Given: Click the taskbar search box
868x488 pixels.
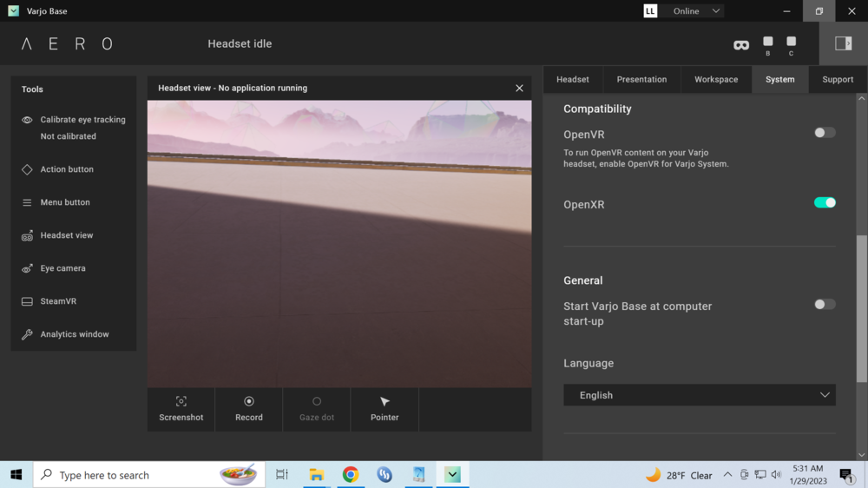Looking at the screenshot, I should (149, 475).
